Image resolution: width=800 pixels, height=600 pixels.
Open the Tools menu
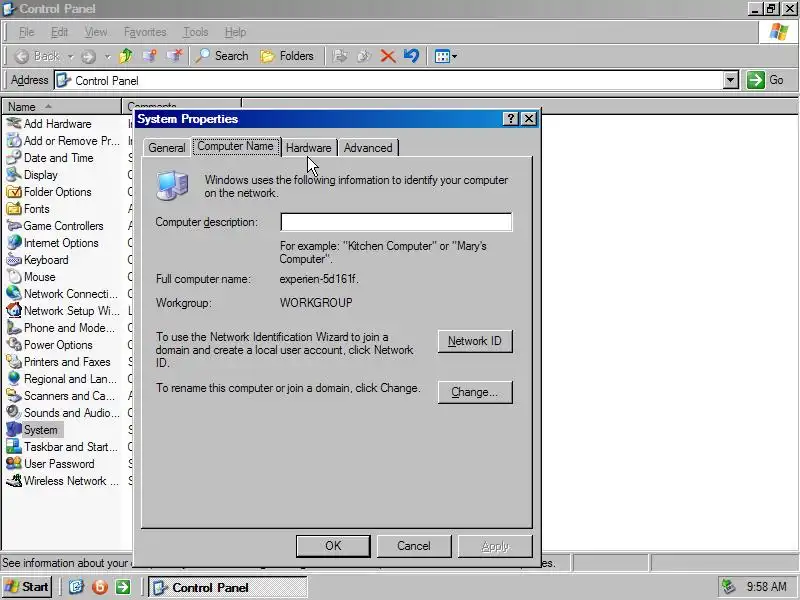(196, 32)
